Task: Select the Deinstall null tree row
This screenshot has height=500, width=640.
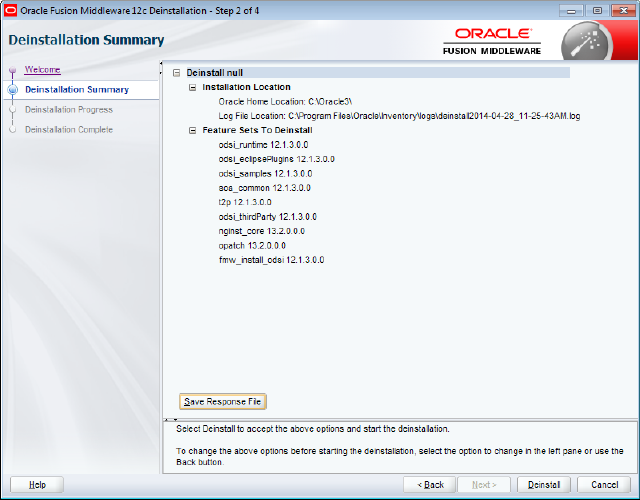Action: pyautogui.click(x=378, y=73)
